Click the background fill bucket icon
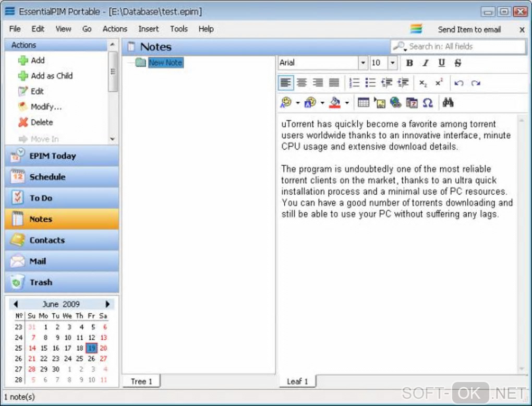Viewport: 532px width, 406px height. click(334, 102)
